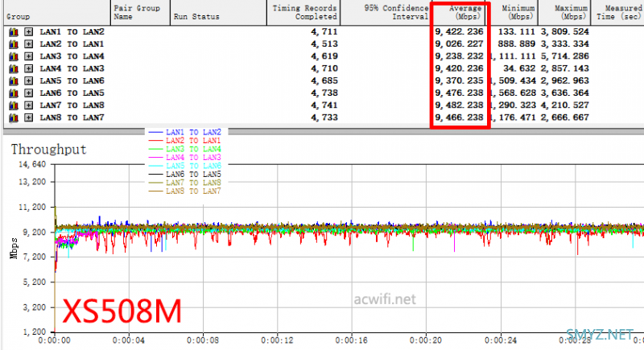This screenshot has height=350, width=644.
Task: Click the Maximum (Mbps) column header
Action: coord(565,13)
